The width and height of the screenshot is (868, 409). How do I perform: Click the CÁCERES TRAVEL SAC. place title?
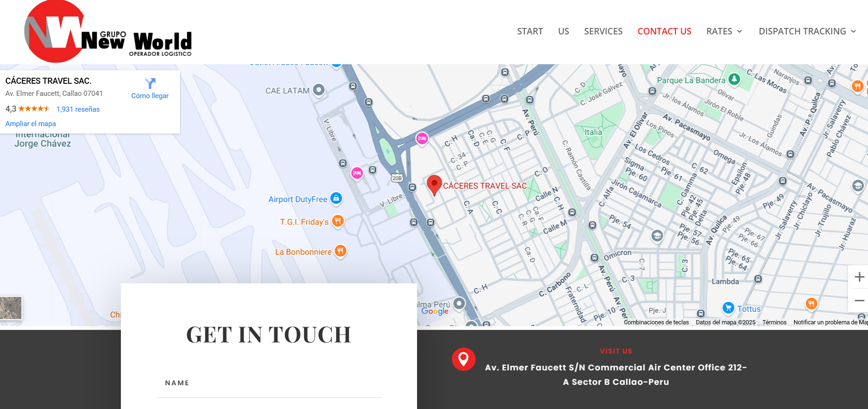pyautogui.click(x=48, y=81)
